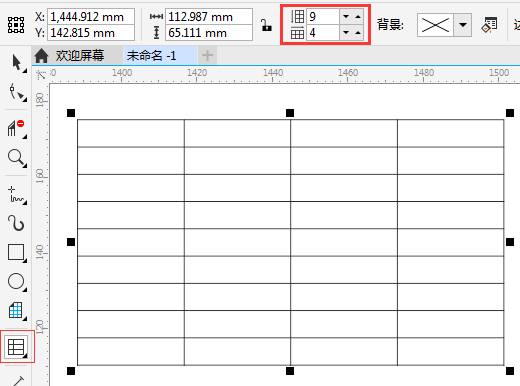Decrease the table rows count
Screen dimensions: 520x386
point(346,16)
